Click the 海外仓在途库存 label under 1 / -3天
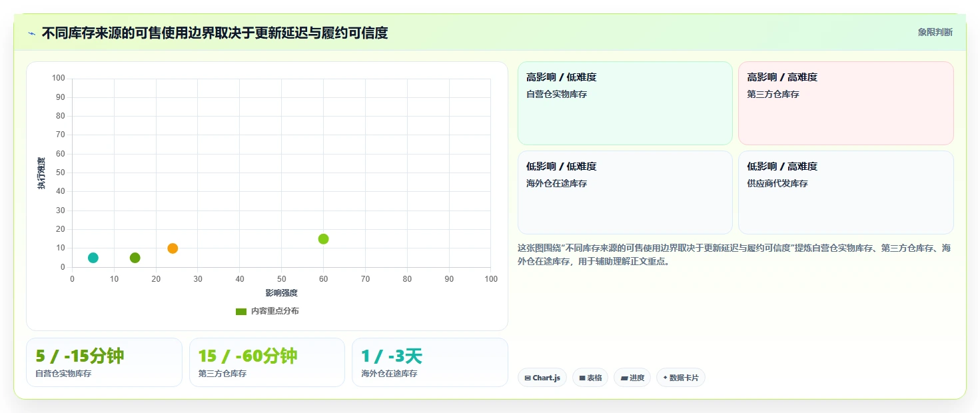This screenshot has width=980, height=413. tap(389, 374)
